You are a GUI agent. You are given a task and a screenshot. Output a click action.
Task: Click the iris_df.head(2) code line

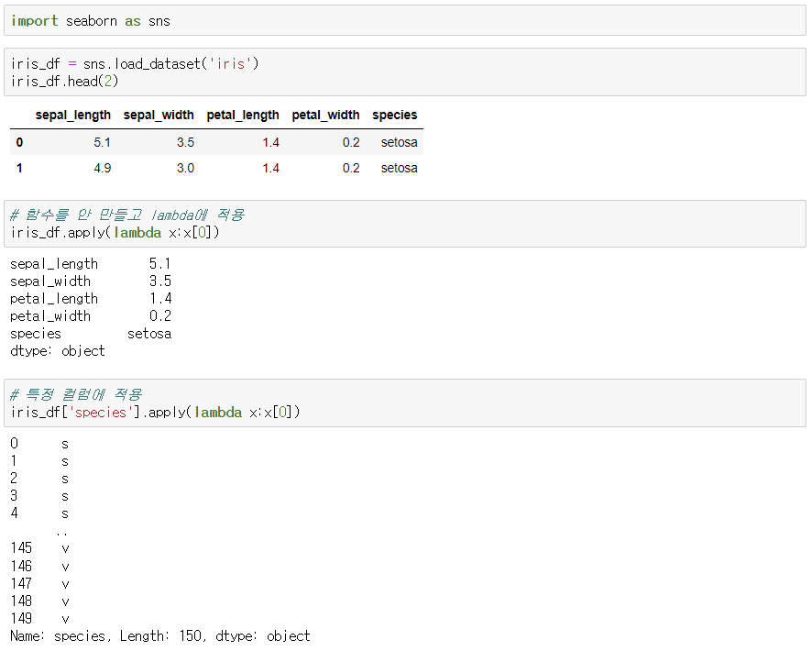pyautogui.click(x=65, y=82)
